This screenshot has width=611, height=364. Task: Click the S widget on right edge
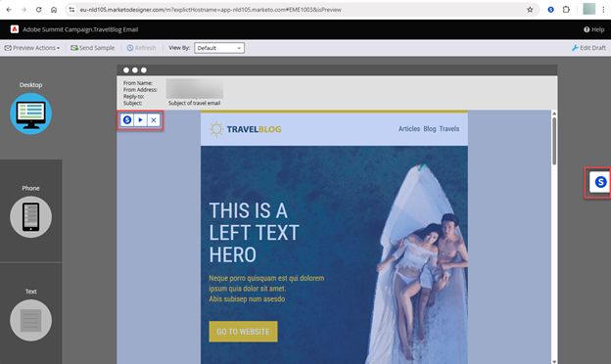click(x=600, y=182)
